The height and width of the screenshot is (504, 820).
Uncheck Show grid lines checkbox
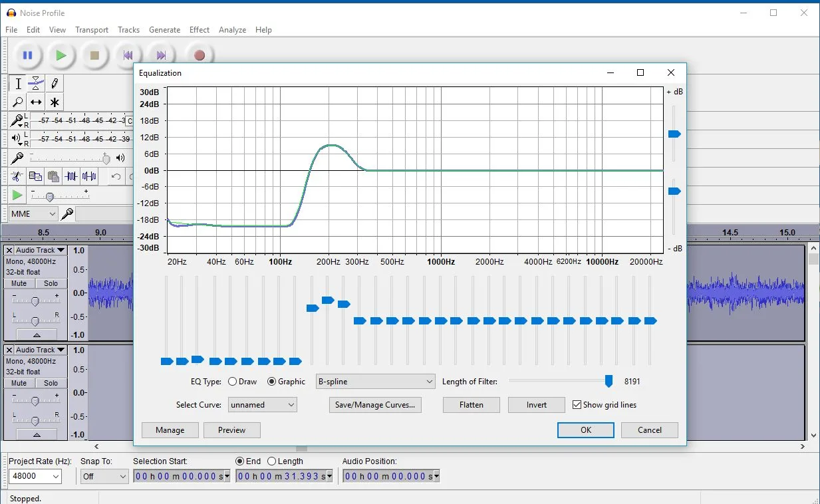point(577,405)
